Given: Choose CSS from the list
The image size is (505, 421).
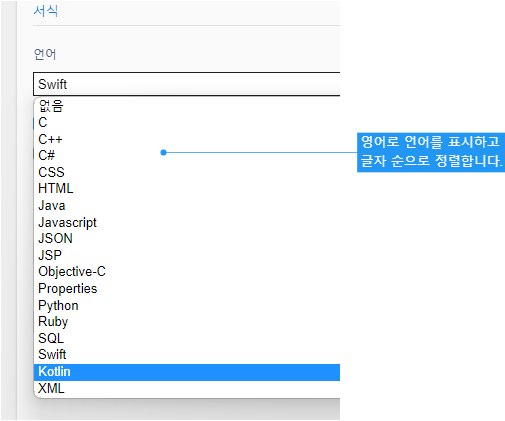Looking at the screenshot, I should point(187,172).
